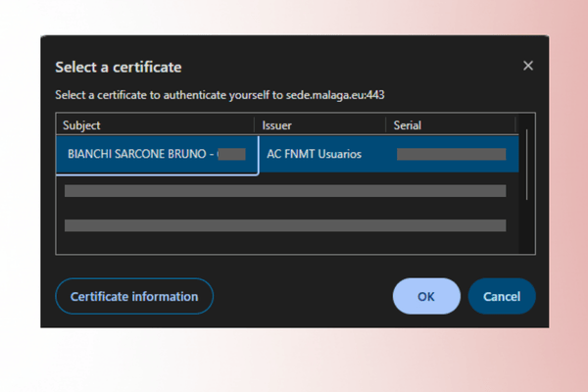Click the certificate list scrollbar thumb

pos(527,165)
